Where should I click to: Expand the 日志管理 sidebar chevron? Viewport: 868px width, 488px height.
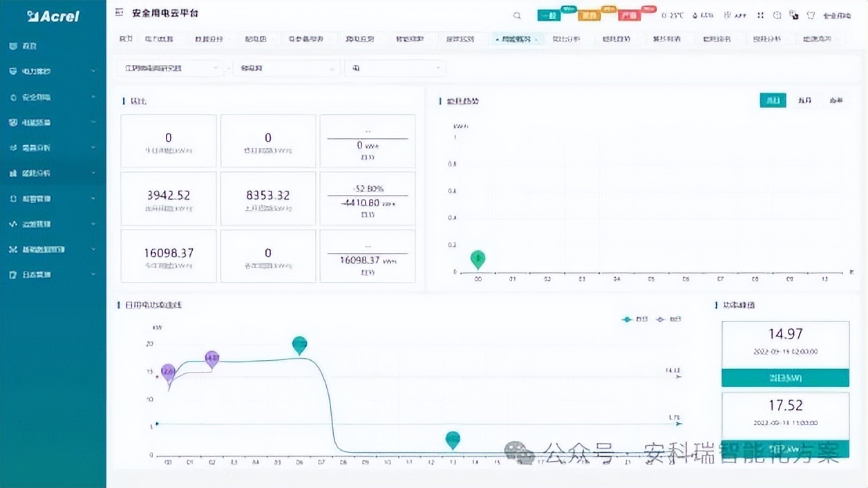(94, 275)
